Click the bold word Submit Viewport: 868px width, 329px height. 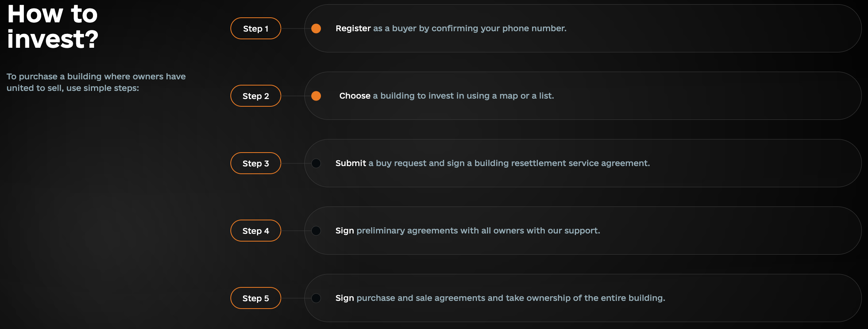point(351,163)
